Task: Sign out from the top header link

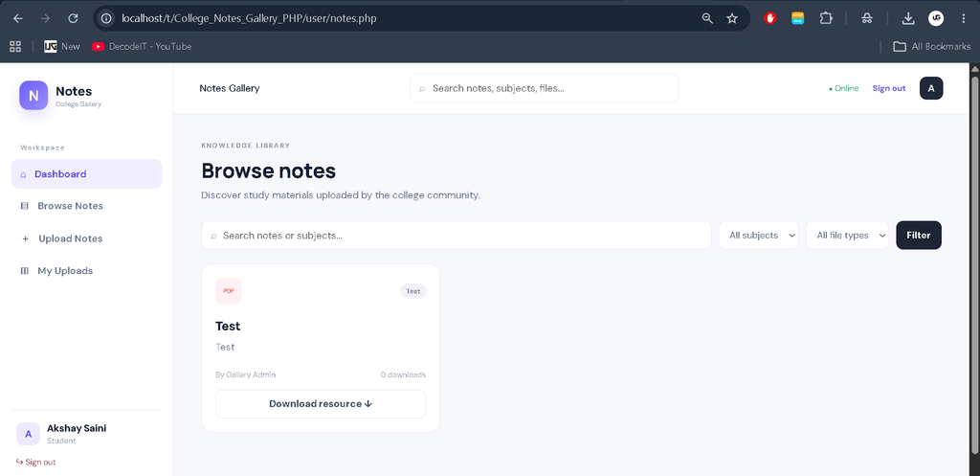Action: point(889,88)
